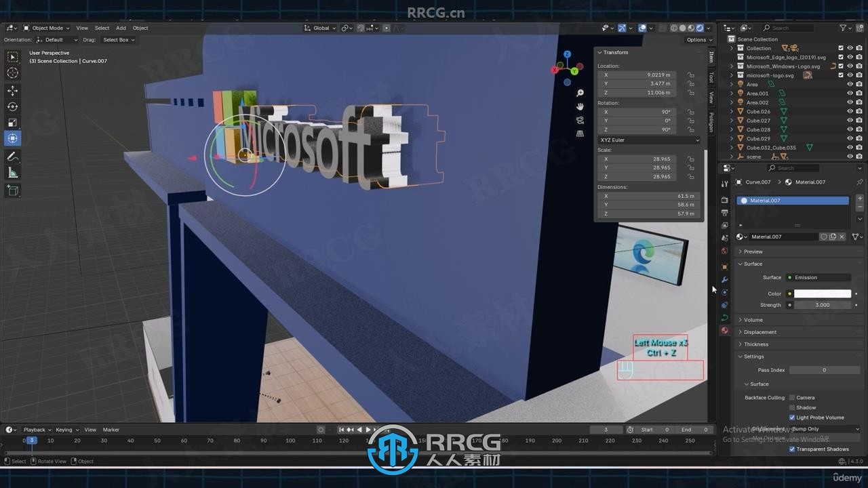Click the Emission surface shader button
The image size is (868, 488).
pyautogui.click(x=818, y=277)
